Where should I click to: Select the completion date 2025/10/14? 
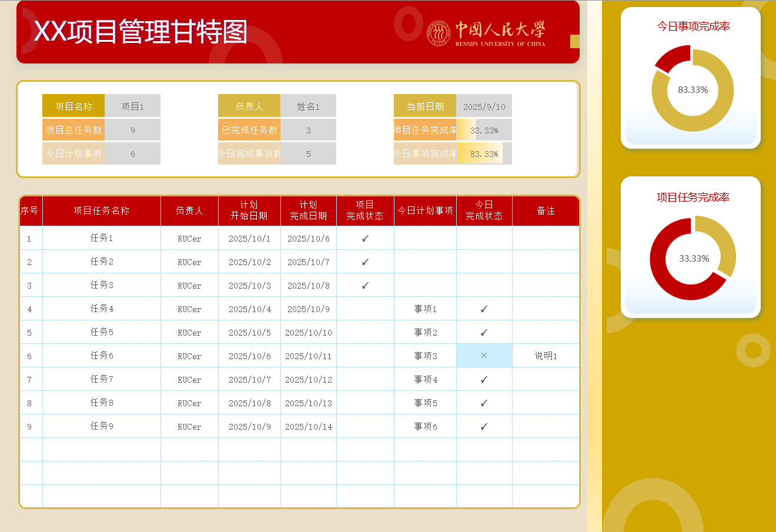[309, 426]
